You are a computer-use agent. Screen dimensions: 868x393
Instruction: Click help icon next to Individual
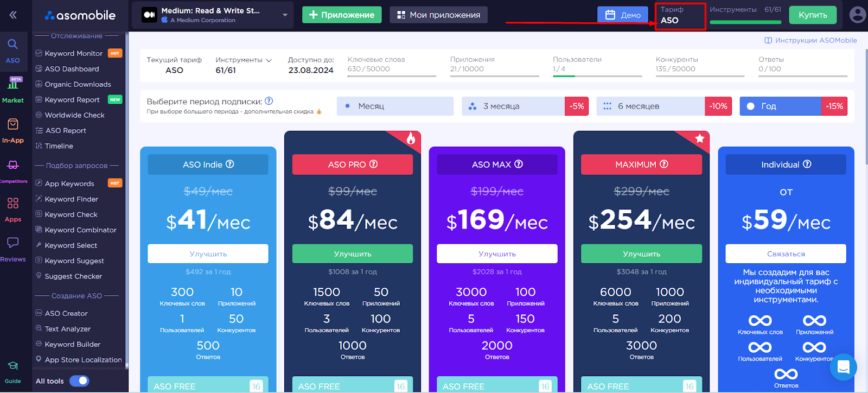click(807, 164)
